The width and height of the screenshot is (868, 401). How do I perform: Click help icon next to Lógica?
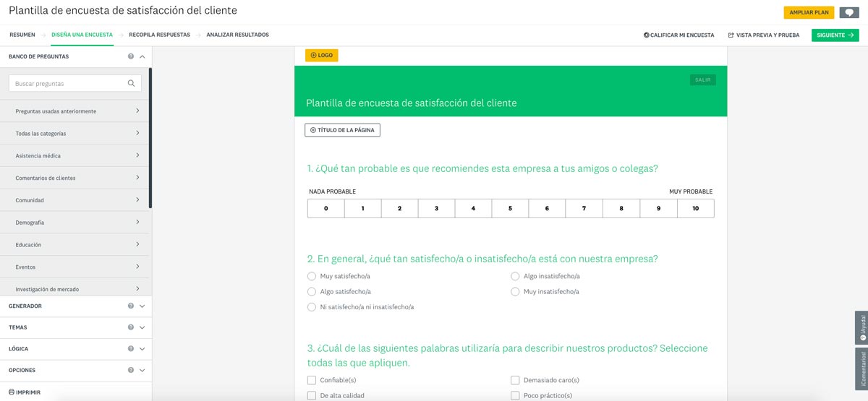tap(131, 349)
